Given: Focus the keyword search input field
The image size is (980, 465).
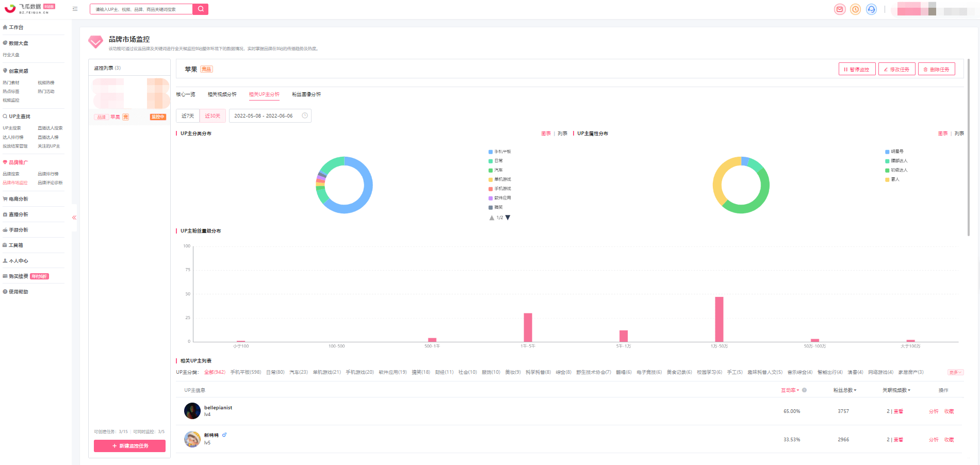Looking at the screenshot, I should pyautogui.click(x=141, y=9).
